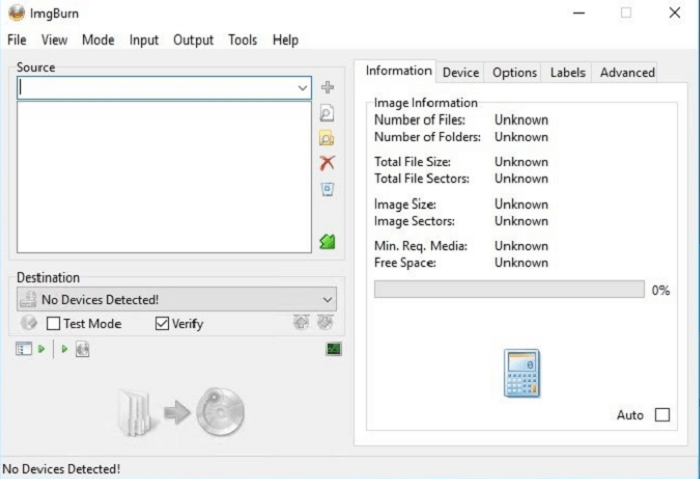Click the red X remove item icon
Viewport: 700px width, 479px height.
[326, 163]
